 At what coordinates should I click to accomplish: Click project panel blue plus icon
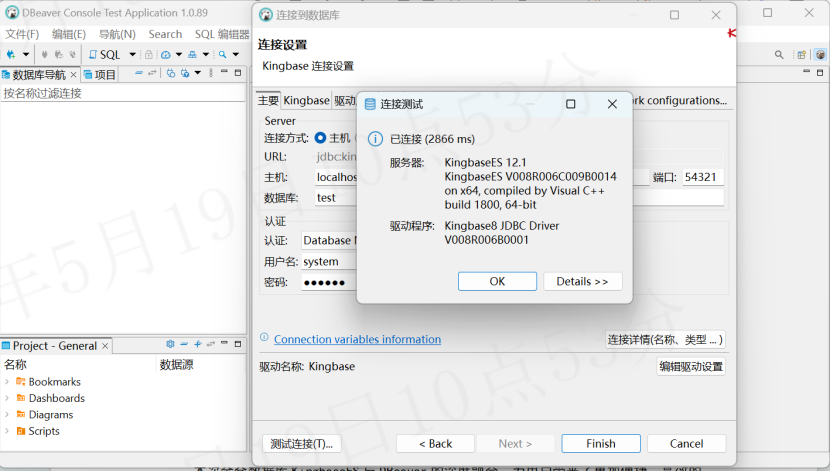pyautogui.click(x=198, y=344)
